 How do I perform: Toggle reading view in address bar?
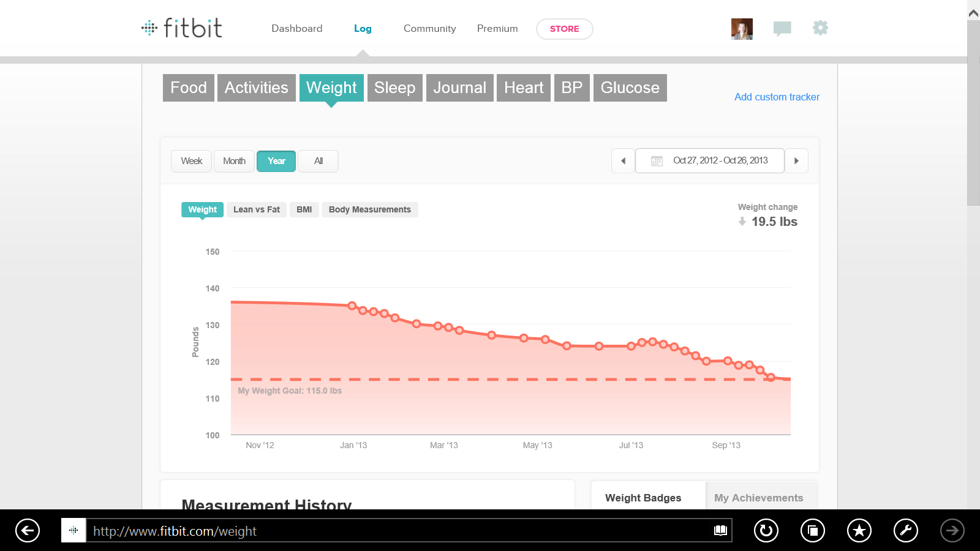[720, 530]
